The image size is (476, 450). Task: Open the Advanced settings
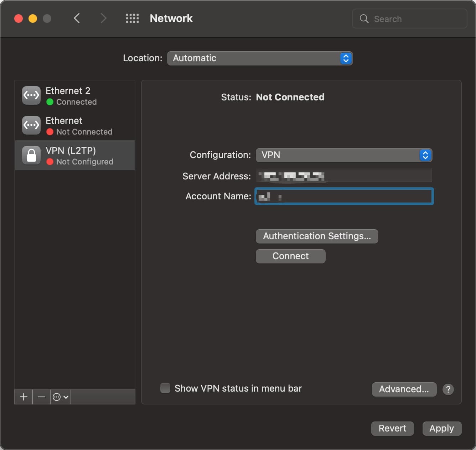[x=404, y=389]
